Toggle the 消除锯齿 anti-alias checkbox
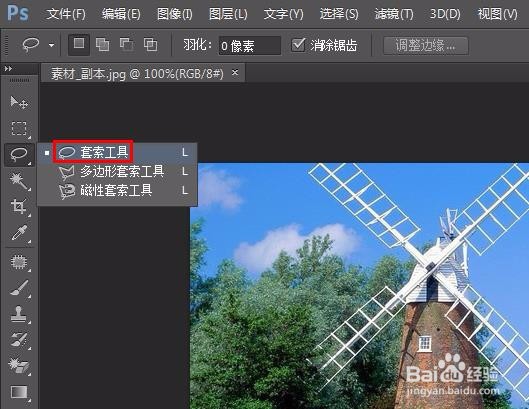Image resolution: width=529 pixels, height=409 pixels. coord(298,45)
